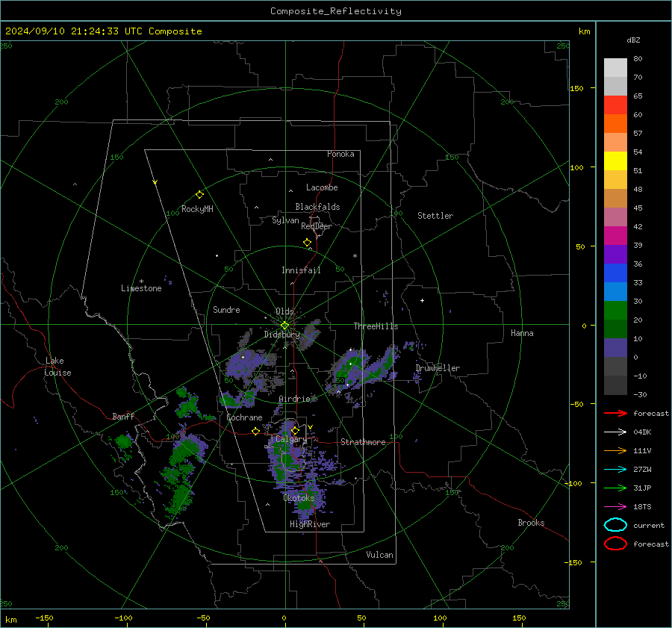Image resolution: width=672 pixels, height=628 pixels.
Task: Click the Drumheller city label
Action: coord(438,368)
